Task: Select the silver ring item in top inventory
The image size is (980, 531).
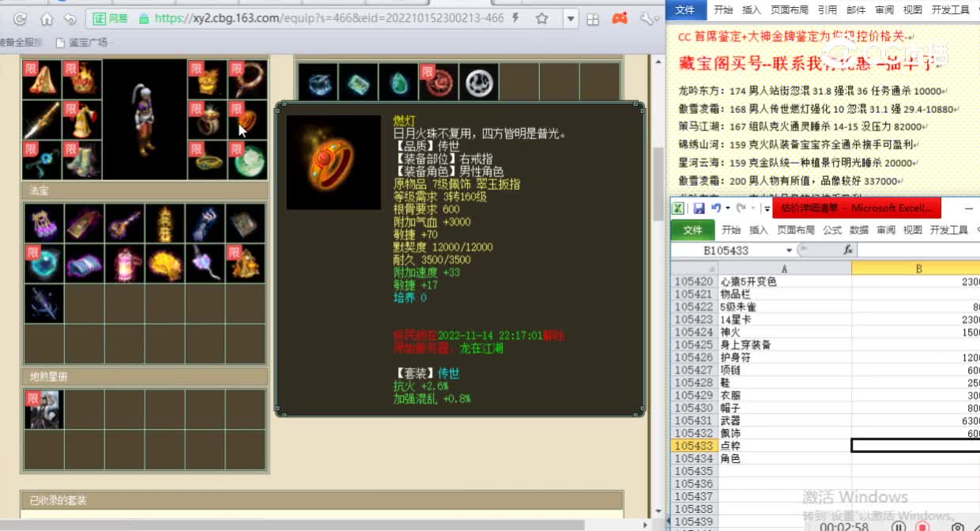Action: click(x=480, y=82)
